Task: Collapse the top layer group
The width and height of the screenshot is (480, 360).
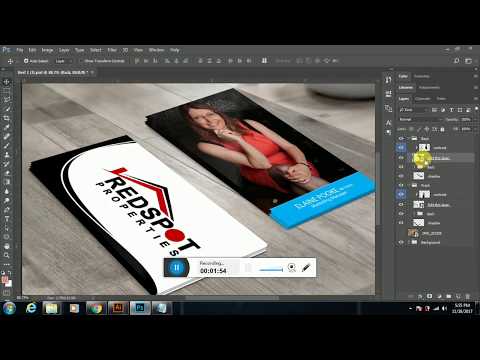Action: point(409,138)
